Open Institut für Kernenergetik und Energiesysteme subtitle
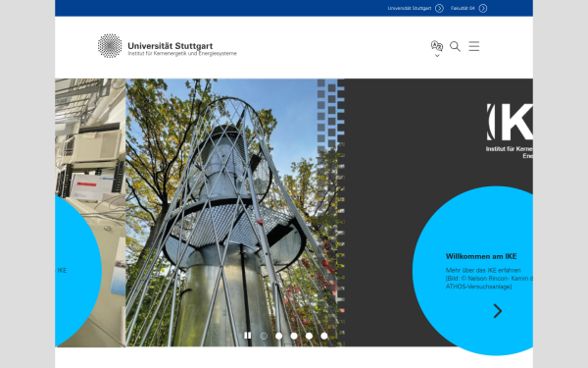The height and width of the screenshot is (368, 588). point(182,54)
